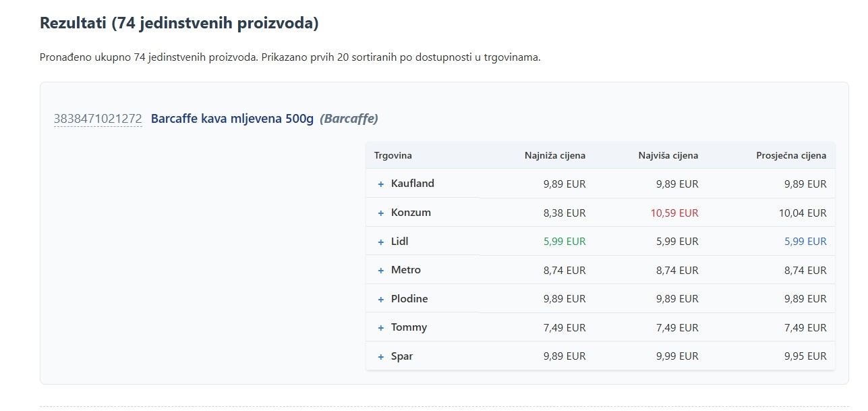This screenshot has width=868, height=411.
Task: Expand the Kaufland store row
Action: click(x=380, y=184)
